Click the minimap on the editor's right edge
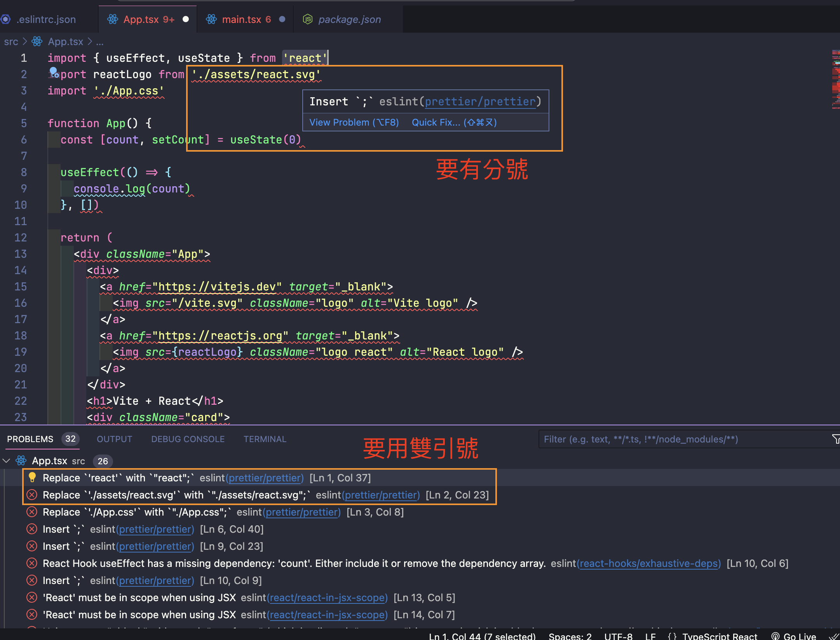Image resolution: width=840 pixels, height=640 pixels. point(835,80)
